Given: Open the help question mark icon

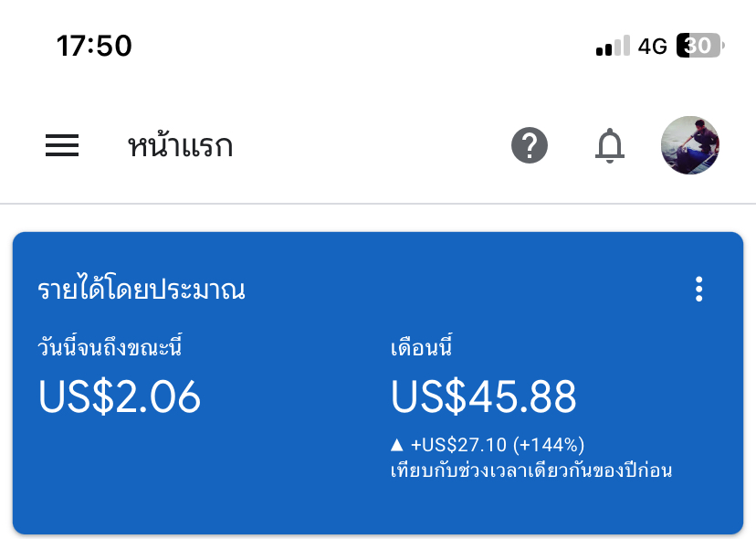Looking at the screenshot, I should 530,145.
